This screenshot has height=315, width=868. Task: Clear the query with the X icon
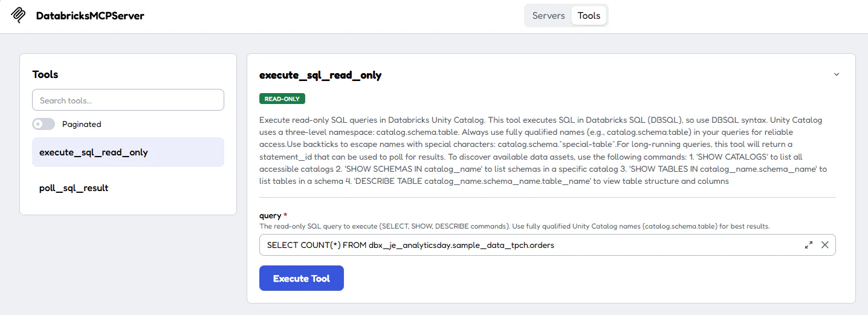pos(824,245)
